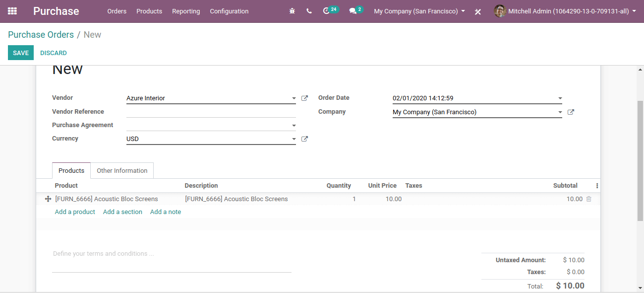This screenshot has height=293, width=644.
Task: Open the Order Date picker dropdown
Action: (560, 98)
